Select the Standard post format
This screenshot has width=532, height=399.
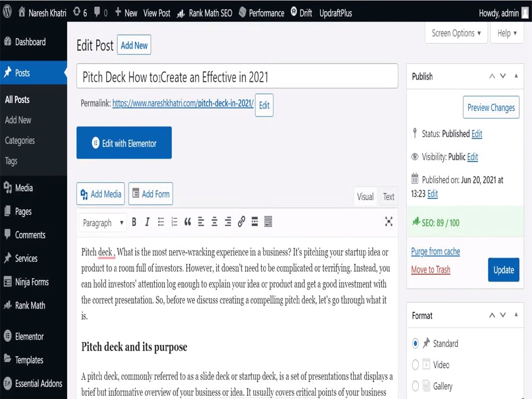pos(415,343)
